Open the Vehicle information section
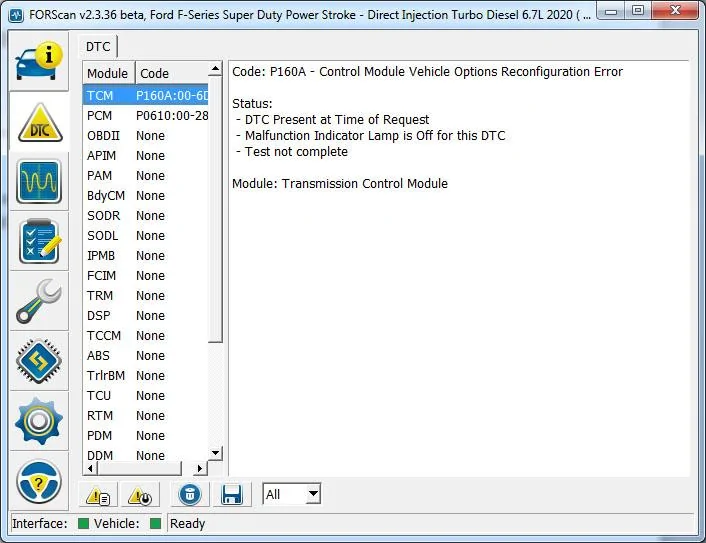Screen dimensions: 706x543 click(x=39, y=61)
